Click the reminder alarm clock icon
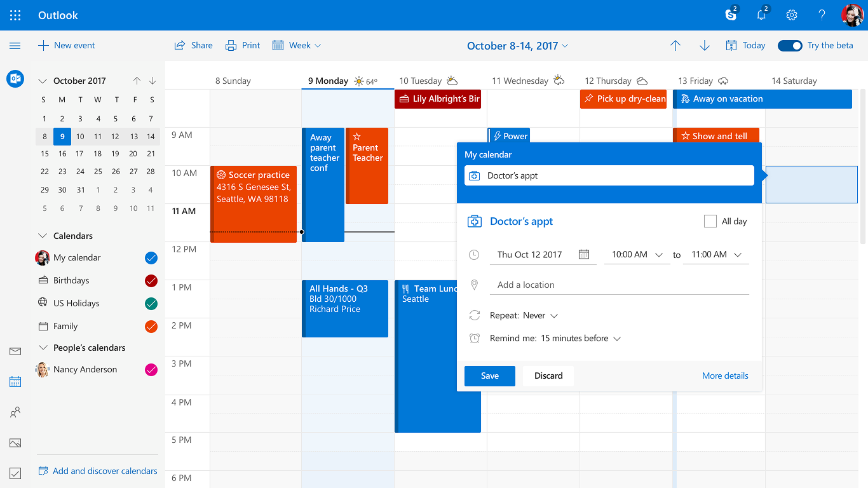Screen dimensions: 868x488 click(x=474, y=338)
